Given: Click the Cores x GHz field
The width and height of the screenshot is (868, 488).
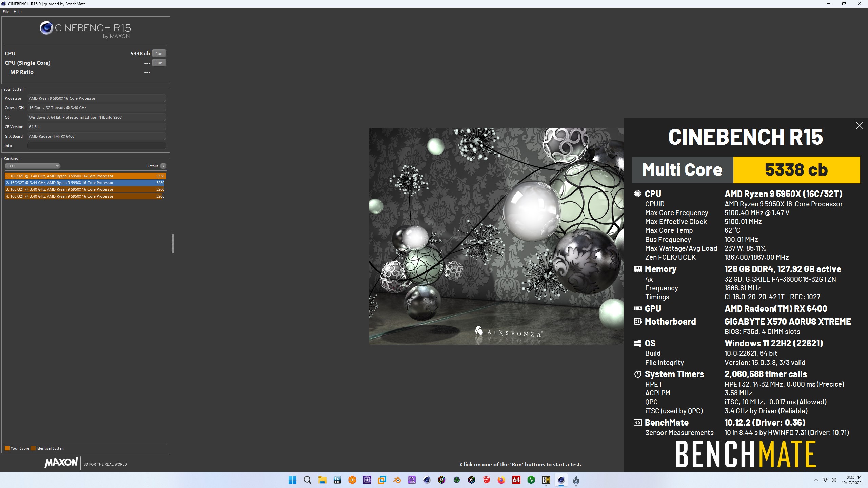Looking at the screenshot, I should coord(97,108).
